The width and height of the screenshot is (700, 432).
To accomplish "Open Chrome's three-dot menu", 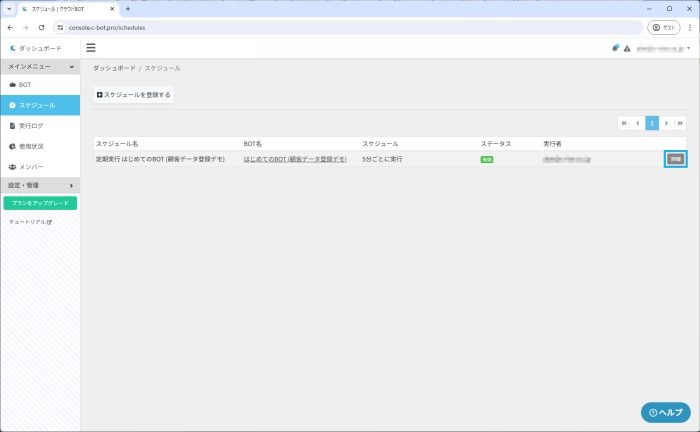I will (x=687, y=27).
